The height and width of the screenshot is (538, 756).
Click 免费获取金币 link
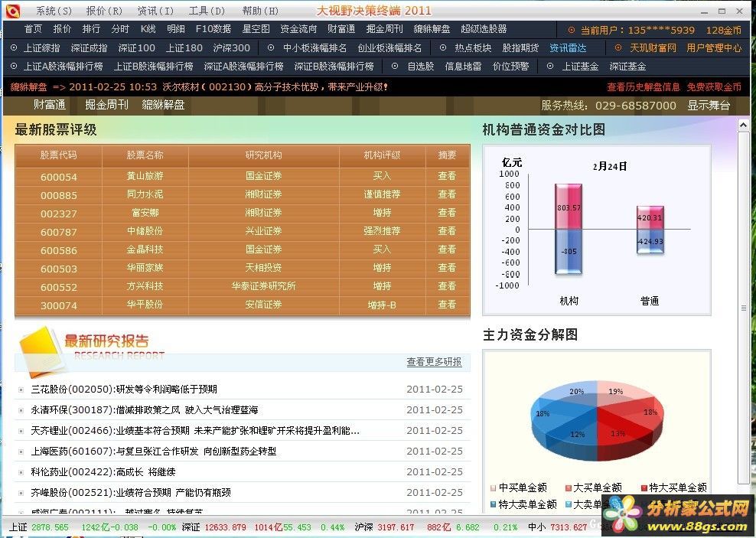714,86
